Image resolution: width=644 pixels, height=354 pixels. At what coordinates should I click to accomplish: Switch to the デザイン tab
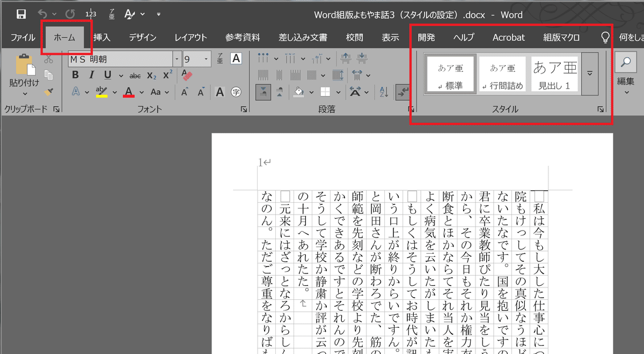point(143,38)
